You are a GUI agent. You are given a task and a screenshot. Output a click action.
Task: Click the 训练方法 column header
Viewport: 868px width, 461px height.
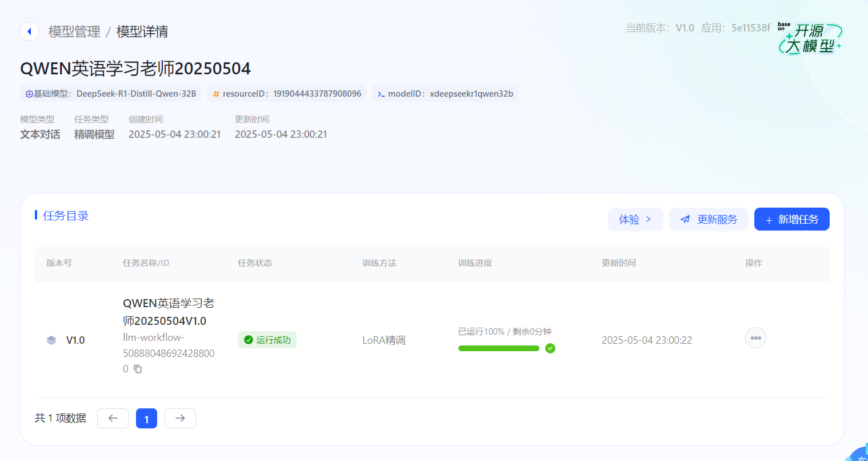point(379,263)
